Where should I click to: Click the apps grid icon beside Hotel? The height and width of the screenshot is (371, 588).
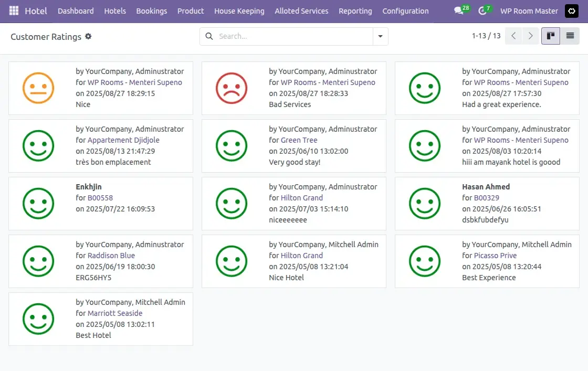pos(13,10)
